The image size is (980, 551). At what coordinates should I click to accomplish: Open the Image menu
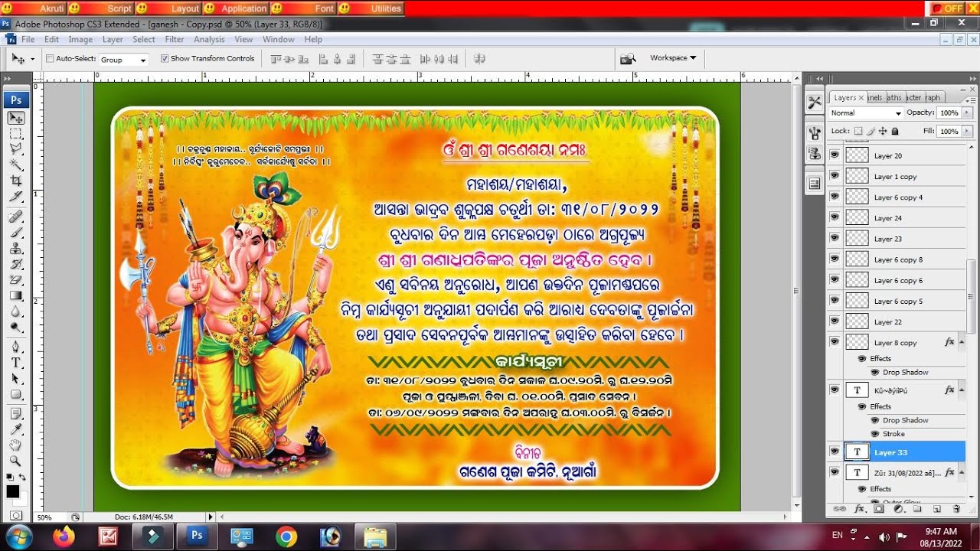tap(80, 40)
